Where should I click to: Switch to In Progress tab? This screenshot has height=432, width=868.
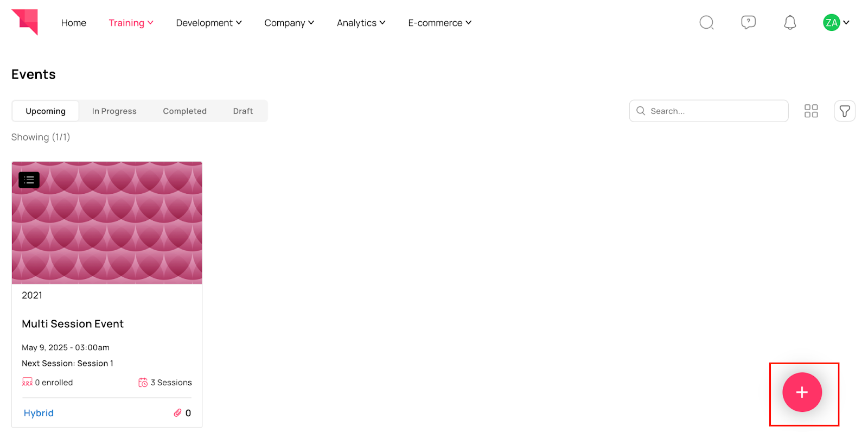coord(114,111)
